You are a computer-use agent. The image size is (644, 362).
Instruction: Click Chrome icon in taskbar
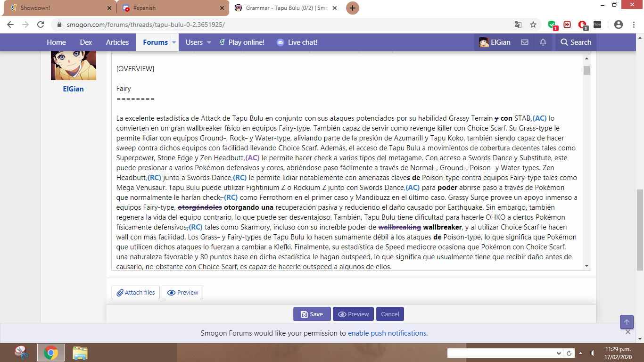[51, 353]
